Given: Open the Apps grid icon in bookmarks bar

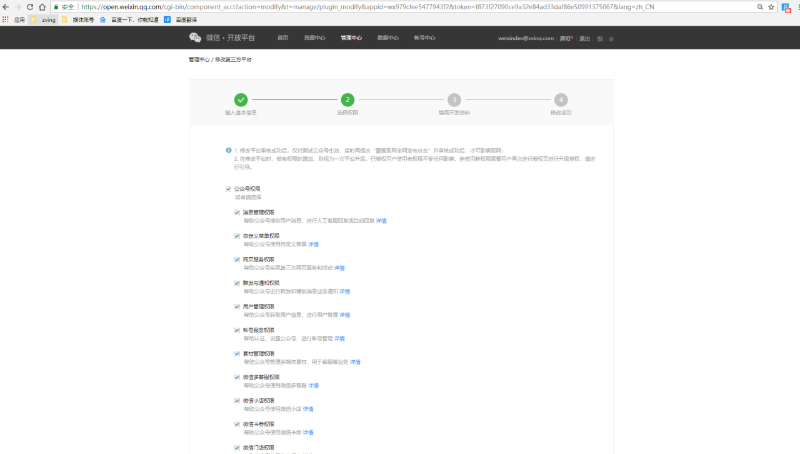Looking at the screenshot, I should [6, 19].
